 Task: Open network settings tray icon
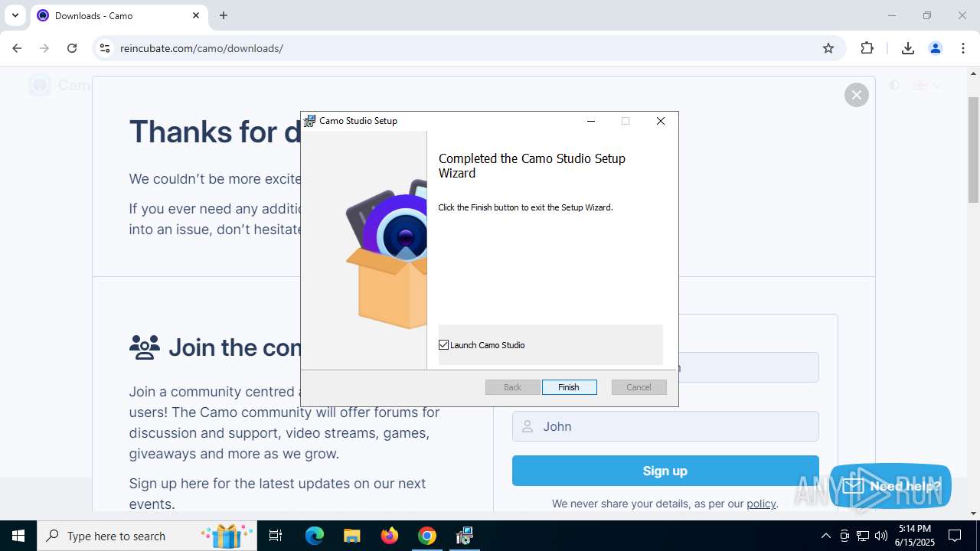[863, 536]
